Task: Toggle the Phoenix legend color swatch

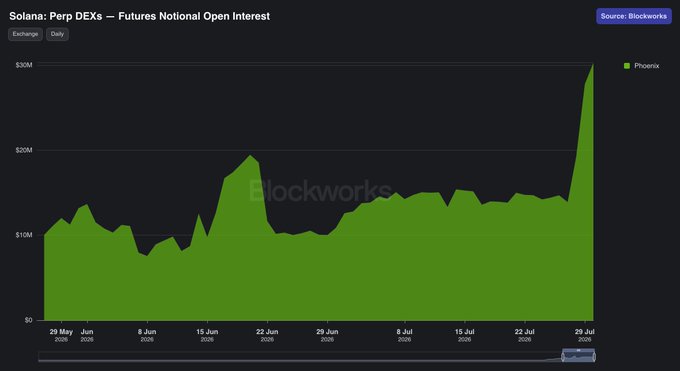Action: (627, 66)
